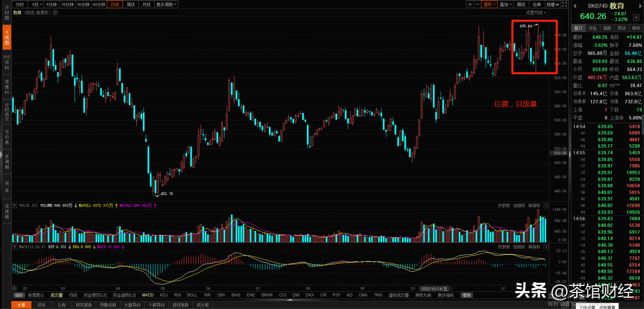Open 设置均线 dropdown

(x=536, y=12)
